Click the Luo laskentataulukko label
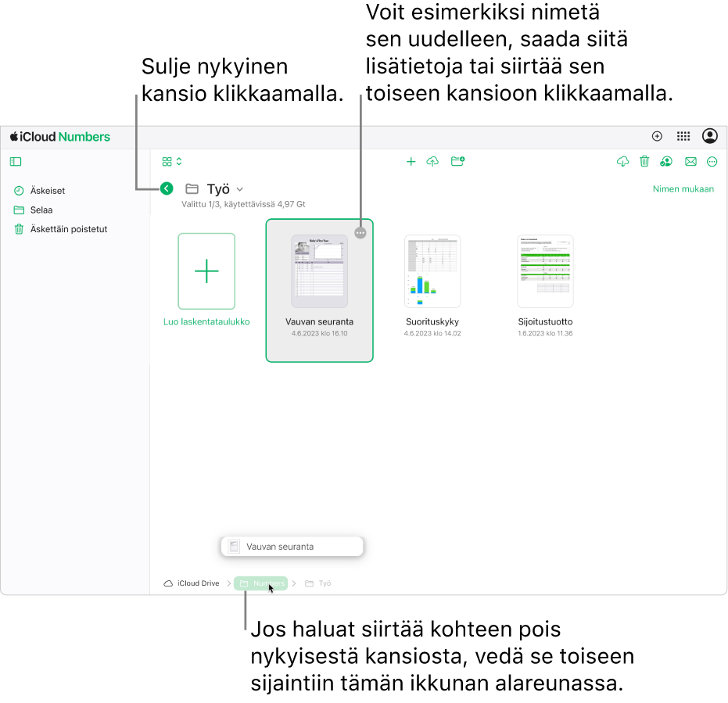 [x=206, y=321]
